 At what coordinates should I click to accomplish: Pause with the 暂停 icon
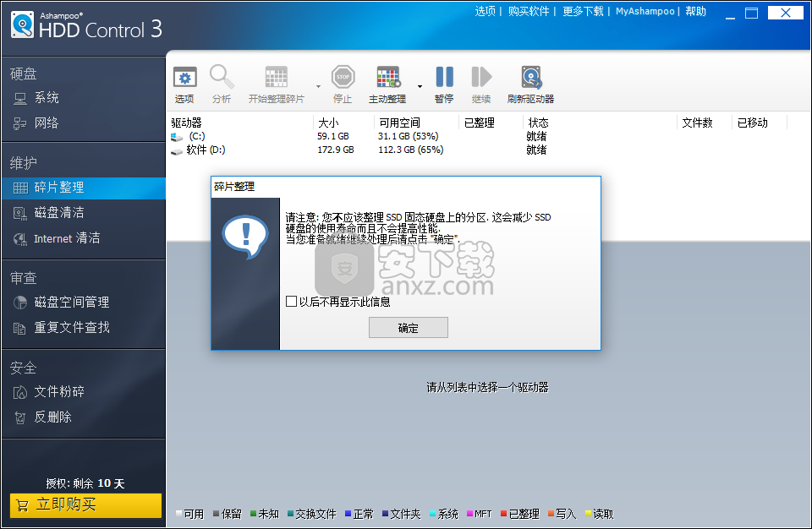[x=444, y=77]
